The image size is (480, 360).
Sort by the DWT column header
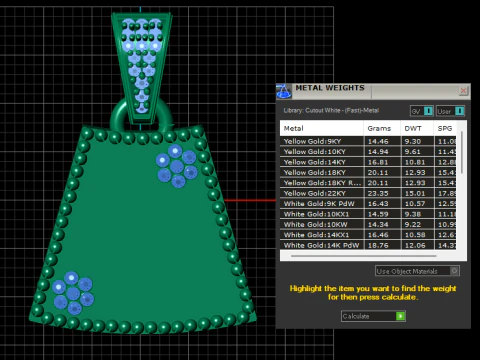(417, 128)
